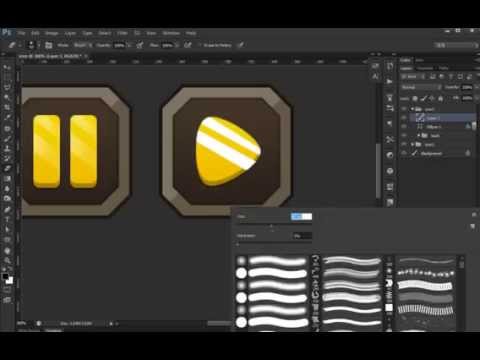Screen dimensions: 480x360
Task: Select the Lasso tool
Action: pyautogui.click(x=7, y=88)
